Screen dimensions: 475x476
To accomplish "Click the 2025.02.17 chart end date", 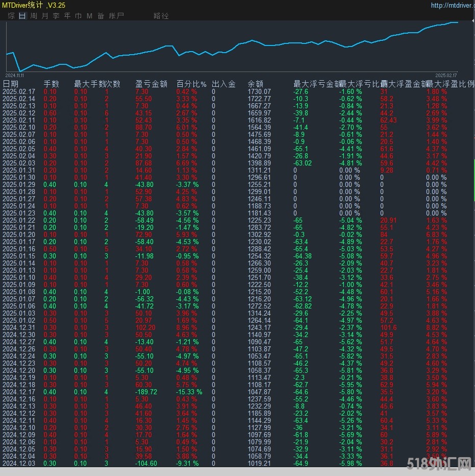I will [446, 75].
